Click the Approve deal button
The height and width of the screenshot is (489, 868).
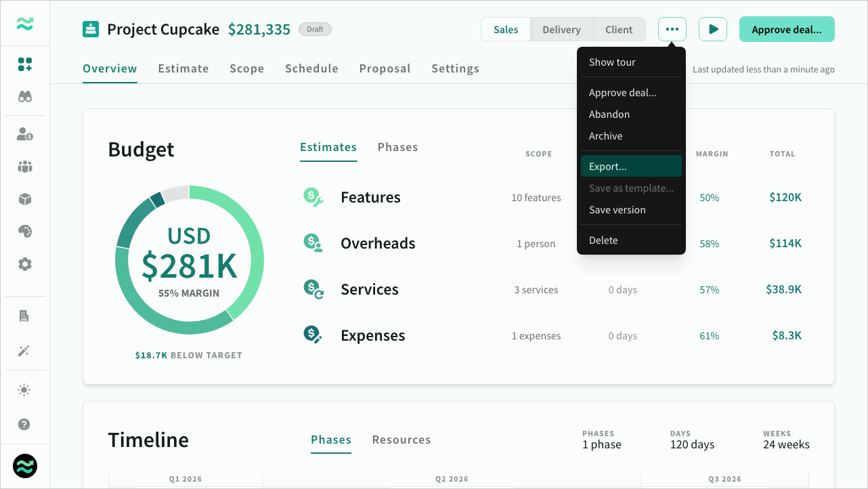[x=787, y=29]
